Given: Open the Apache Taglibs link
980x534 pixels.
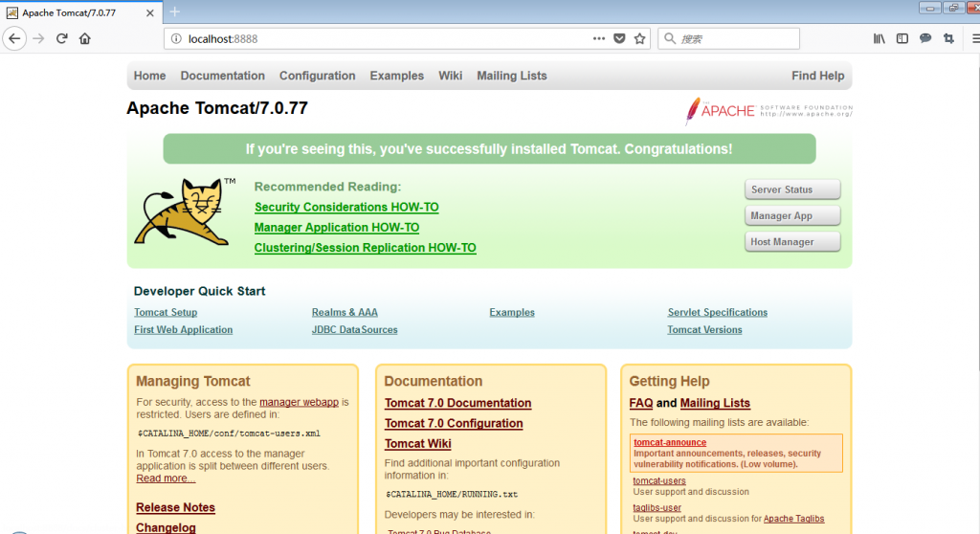Looking at the screenshot, I should click(793, 519).
